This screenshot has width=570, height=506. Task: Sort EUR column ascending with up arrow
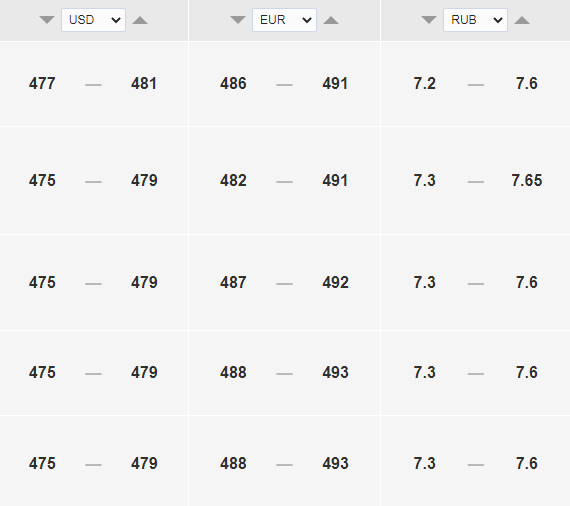(x=331, y=20)
